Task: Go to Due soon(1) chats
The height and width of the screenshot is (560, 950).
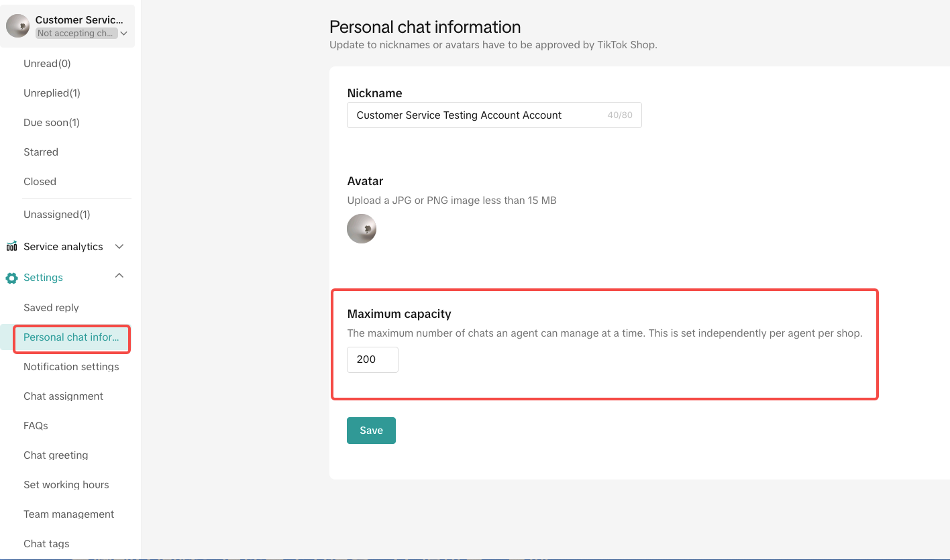Action: pyautogui.click(x=52, y=123)
